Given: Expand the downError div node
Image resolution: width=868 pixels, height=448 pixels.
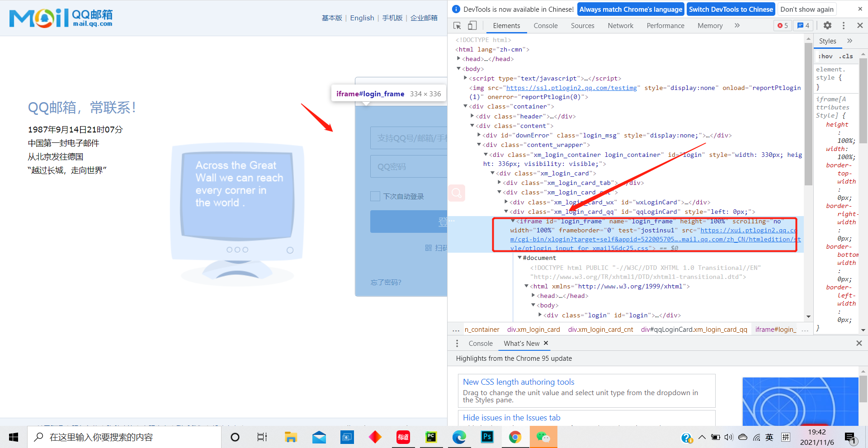Looking at the screenshot, I should tap(479, 135).
